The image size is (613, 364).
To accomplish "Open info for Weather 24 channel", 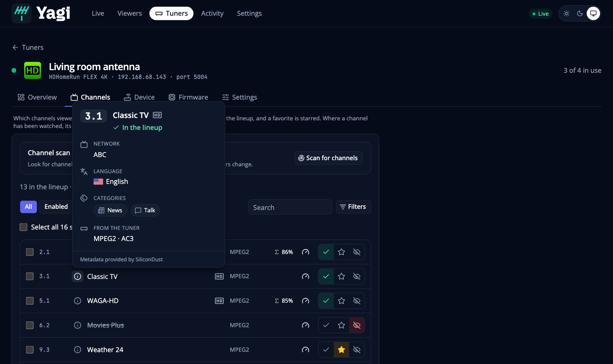I will pos(78,350).
